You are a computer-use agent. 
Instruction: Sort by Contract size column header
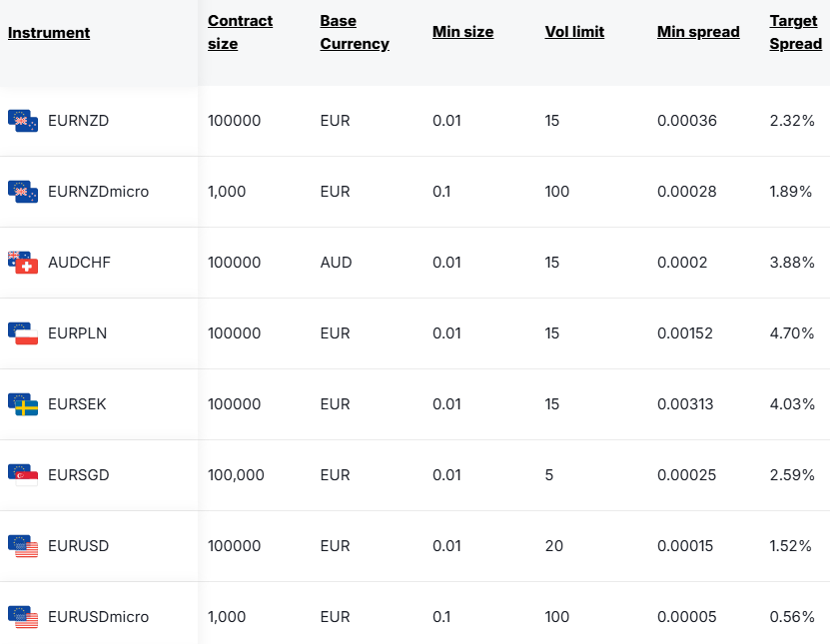point(240,32)
